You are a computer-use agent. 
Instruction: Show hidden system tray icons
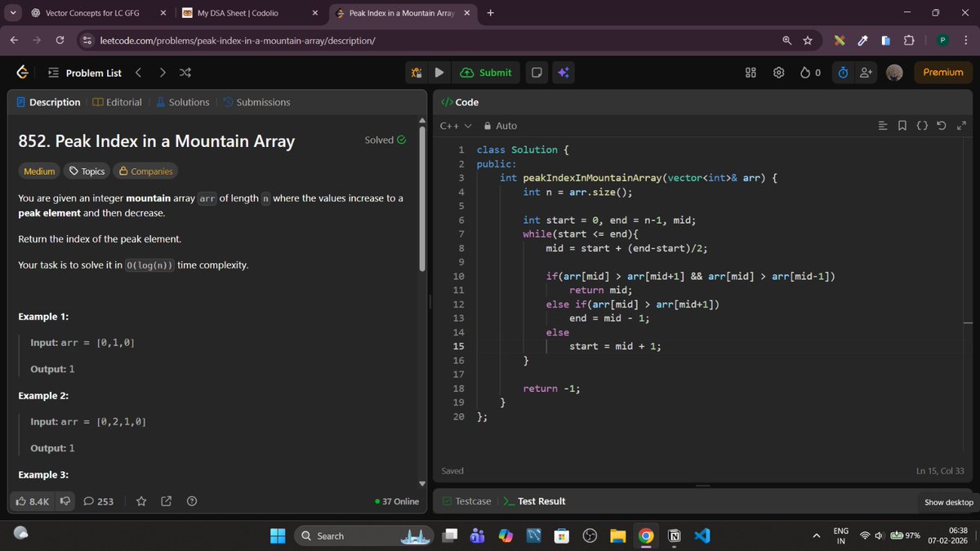click(816, 535)
